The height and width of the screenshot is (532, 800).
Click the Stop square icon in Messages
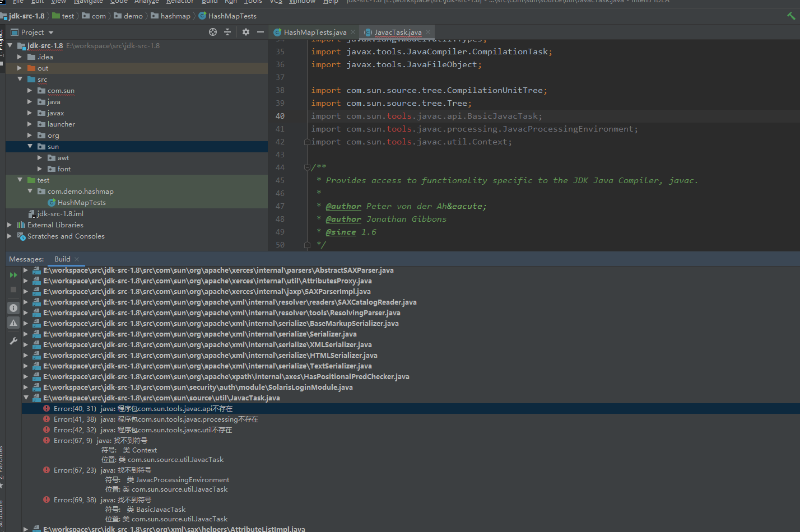[x=13, y=290]
